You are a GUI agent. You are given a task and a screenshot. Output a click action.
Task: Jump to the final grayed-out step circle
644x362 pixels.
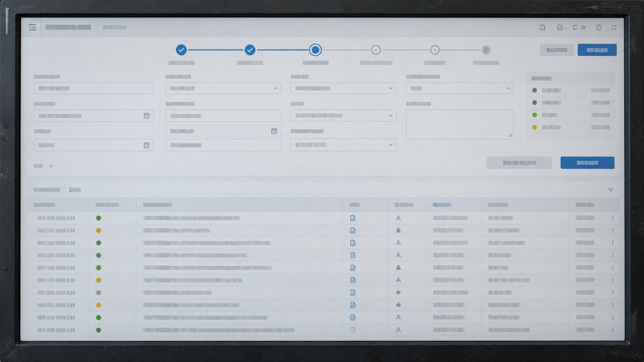pyautogui.click(x=486, y=50)
